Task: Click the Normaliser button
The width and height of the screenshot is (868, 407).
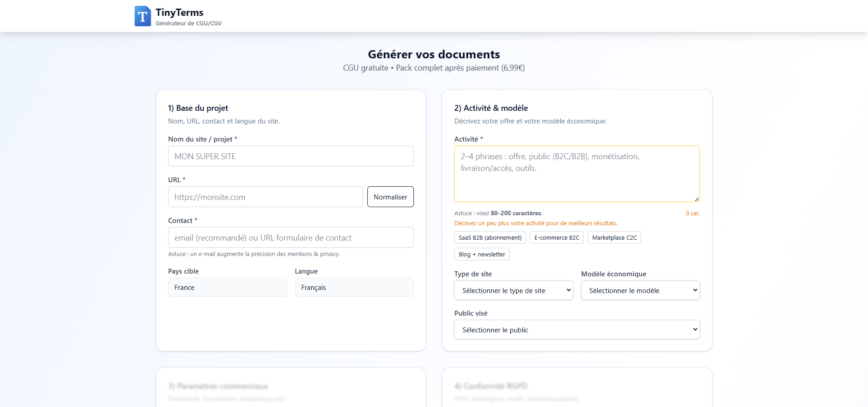Action: pos(390,197)
